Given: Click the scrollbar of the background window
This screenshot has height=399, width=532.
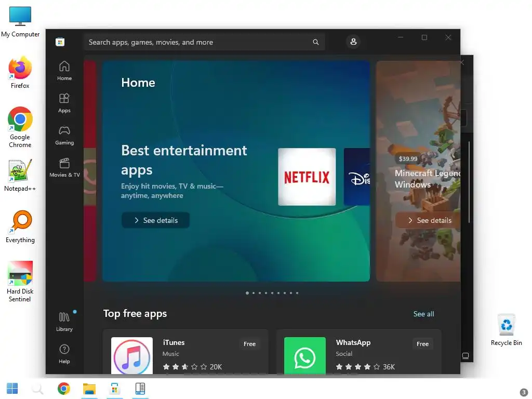Looking at the screenshot, I should 469,182.
